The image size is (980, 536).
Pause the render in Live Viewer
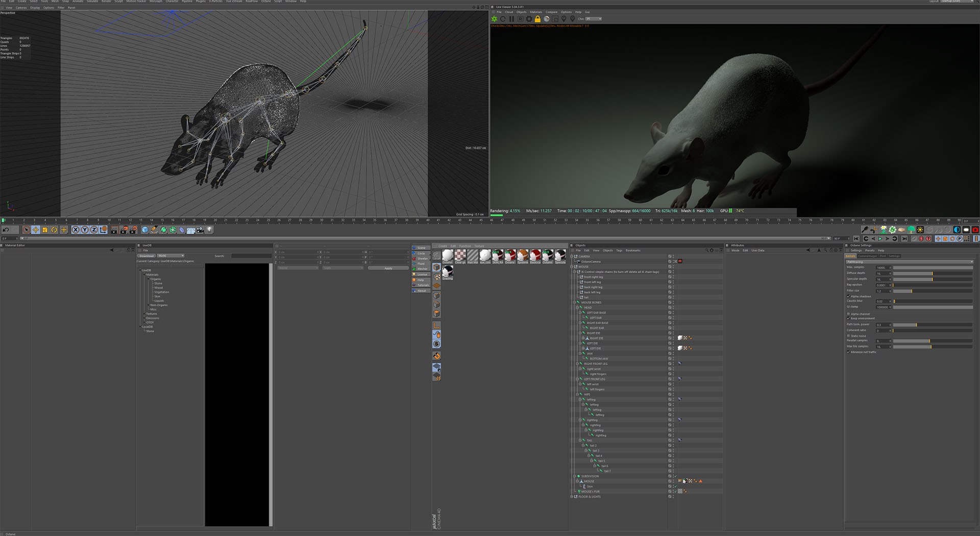pos(511,19)
